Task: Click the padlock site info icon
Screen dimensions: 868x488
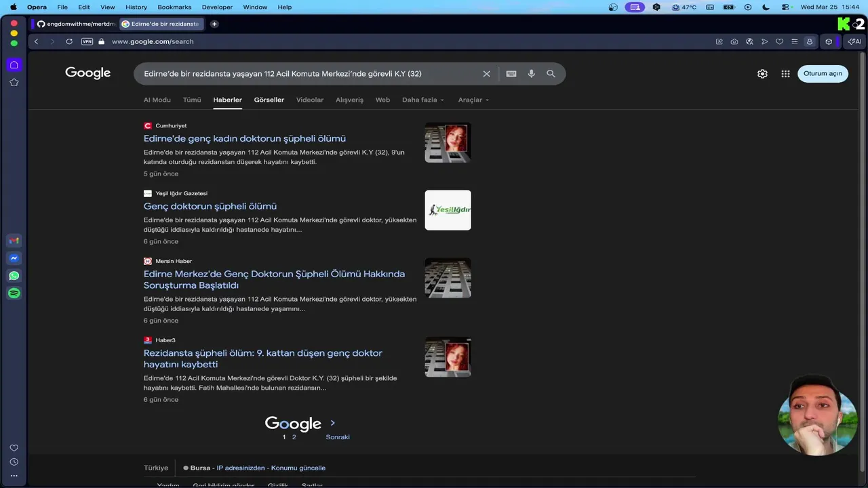Action: tap(102, 41)
